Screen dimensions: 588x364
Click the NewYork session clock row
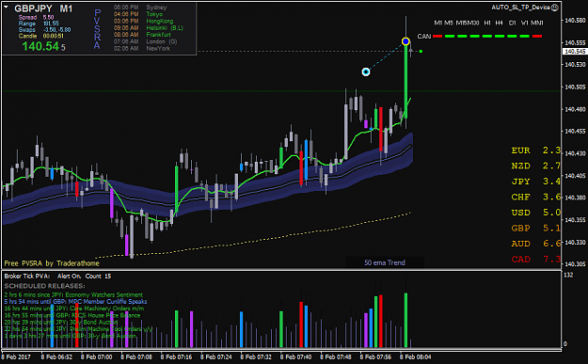[x=142, y=48]
